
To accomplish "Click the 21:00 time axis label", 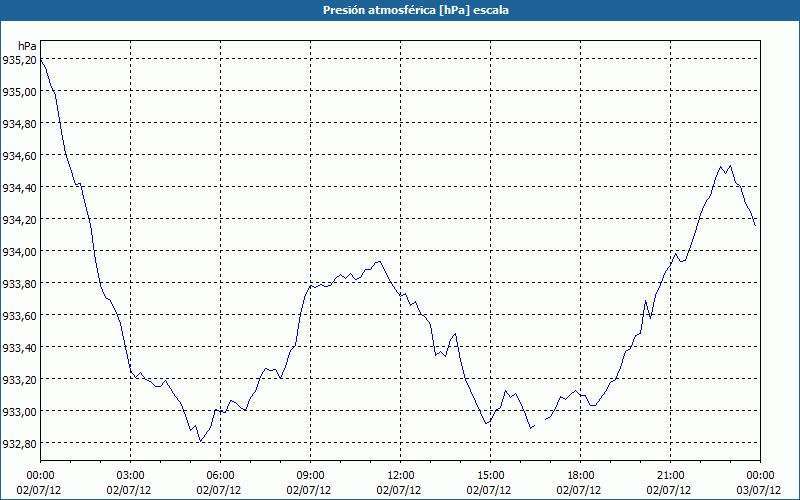I will 670,475.
